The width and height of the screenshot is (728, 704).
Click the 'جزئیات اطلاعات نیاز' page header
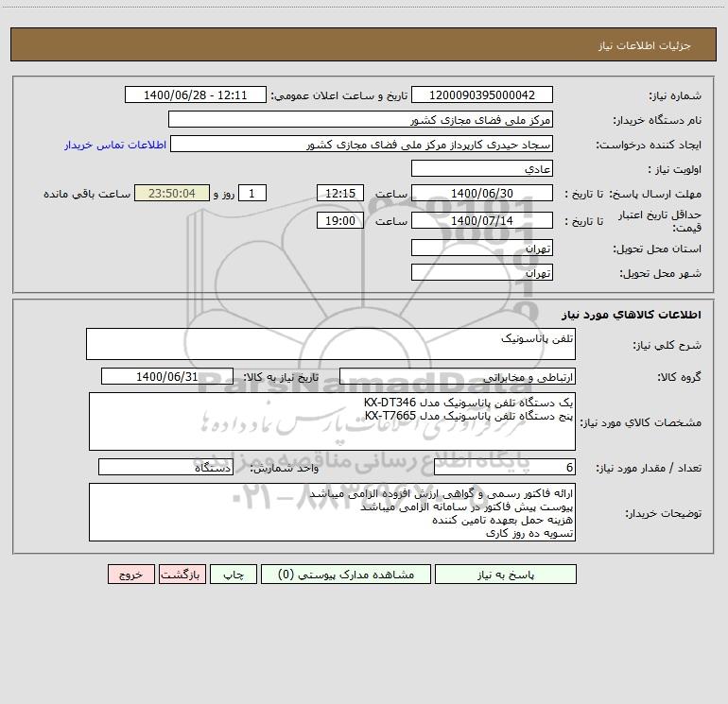tap(645, 45)
